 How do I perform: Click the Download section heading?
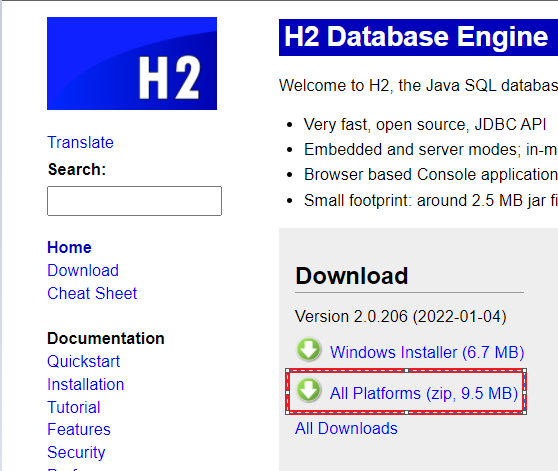(352, 276)
